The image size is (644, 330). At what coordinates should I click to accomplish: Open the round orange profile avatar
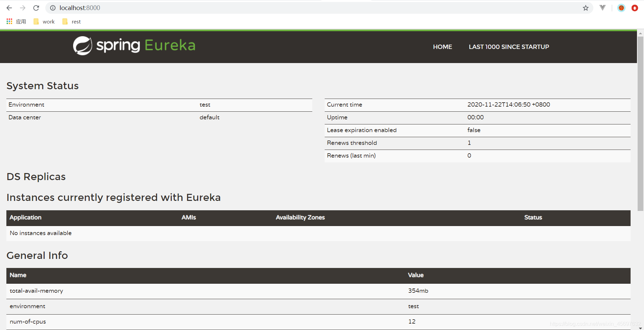tap(621, 8)
